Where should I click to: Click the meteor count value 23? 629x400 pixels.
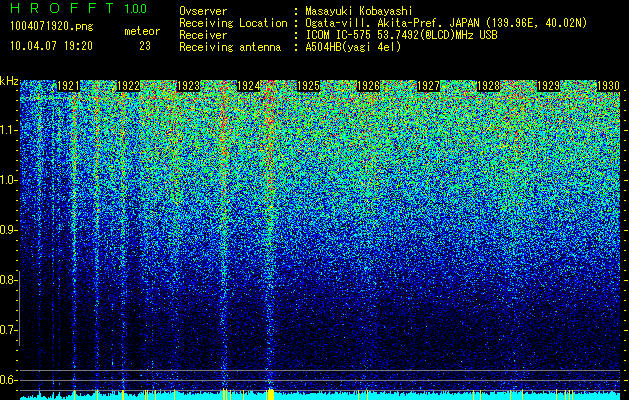coord(145,46)
